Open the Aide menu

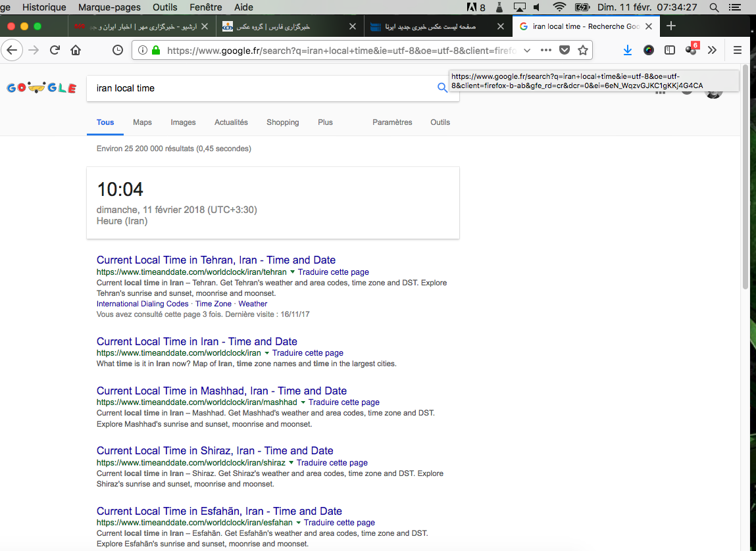[x=243, y=7]
